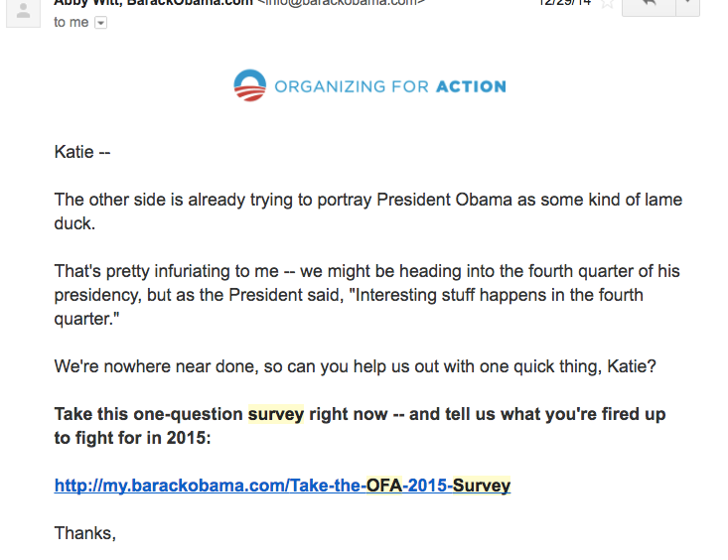Click the 'to me' recipient text

[x=71, y=23]
